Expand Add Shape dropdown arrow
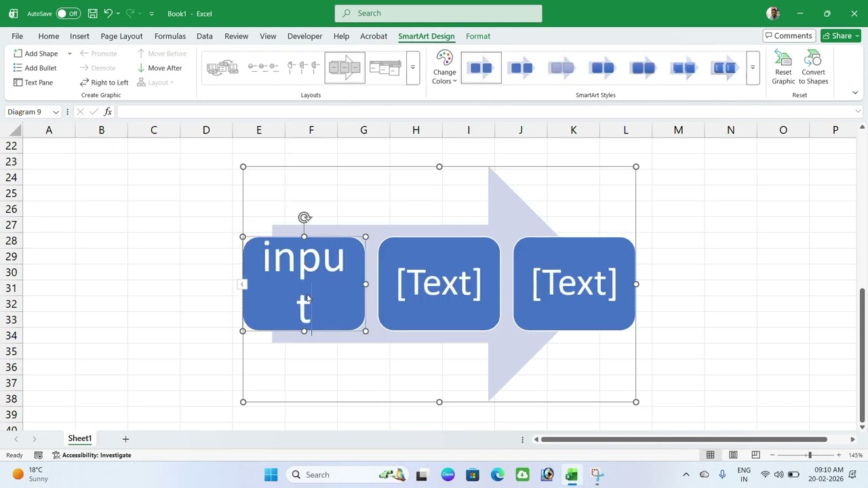 click(69, 54)
